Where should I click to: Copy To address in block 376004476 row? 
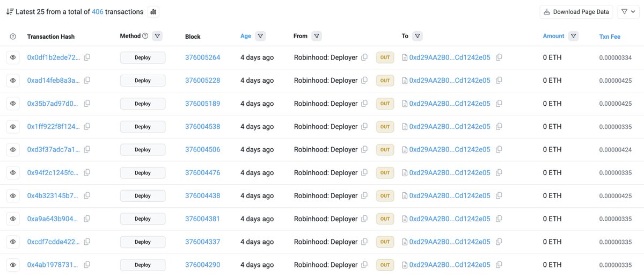click(499, 173)
